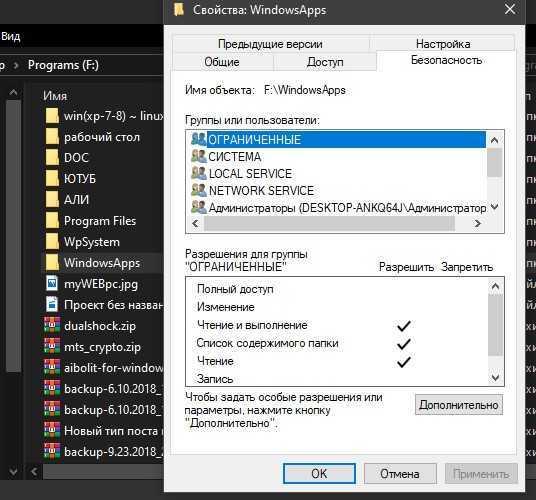Click the Отмена button
This screenshot has height=500, width=536.
400,474
